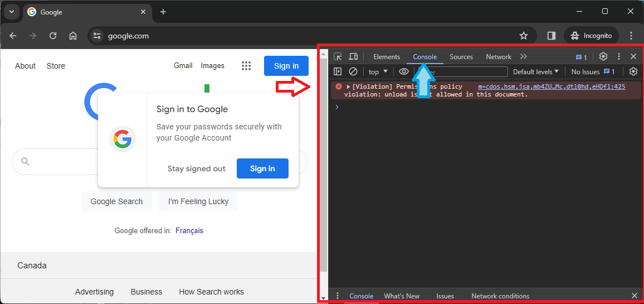644x304 pixels.
Task: Expand the Violation message triangle
Action: click(348, 87)
